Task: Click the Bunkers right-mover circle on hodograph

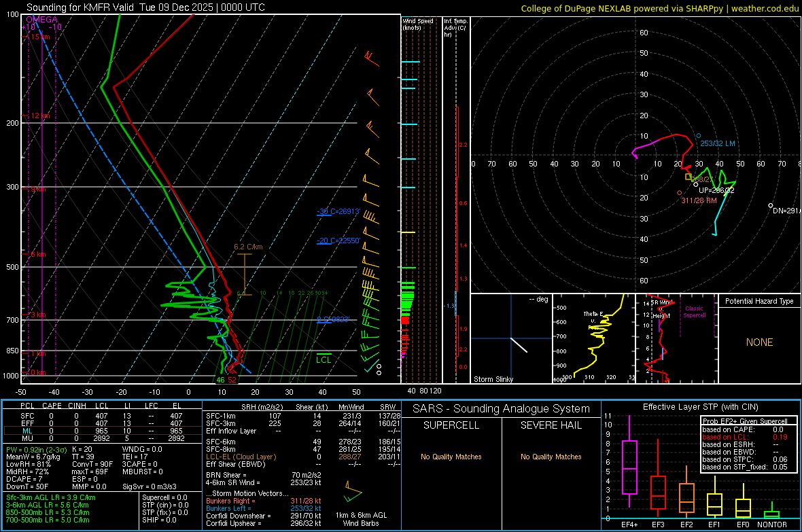Action: 679,193
